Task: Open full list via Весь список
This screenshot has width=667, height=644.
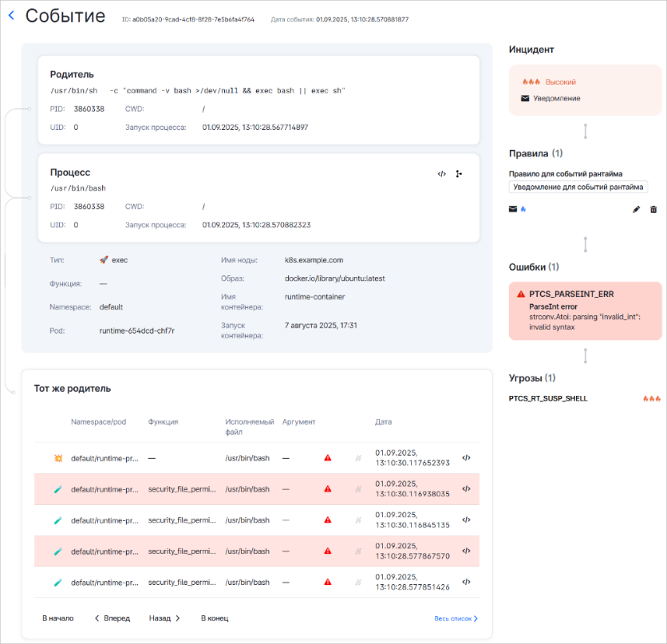Action: pos(456,618)
